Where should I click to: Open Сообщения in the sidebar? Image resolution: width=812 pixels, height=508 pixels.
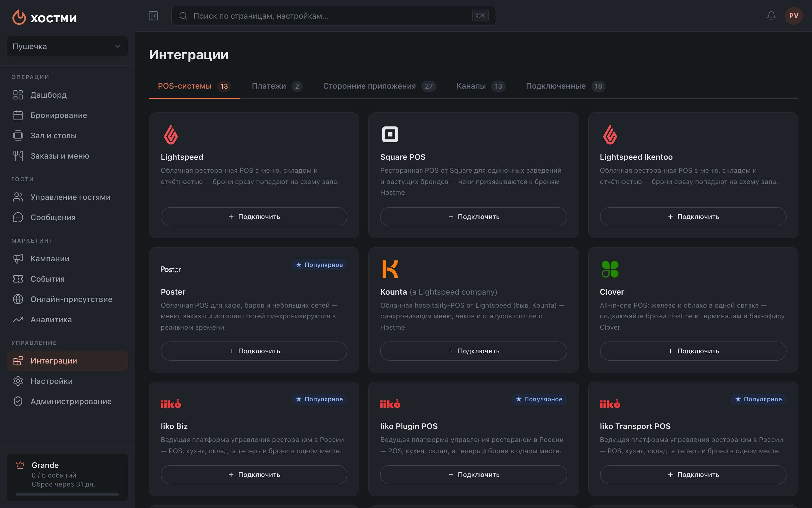pyautogui.click(x=67, y=217)
